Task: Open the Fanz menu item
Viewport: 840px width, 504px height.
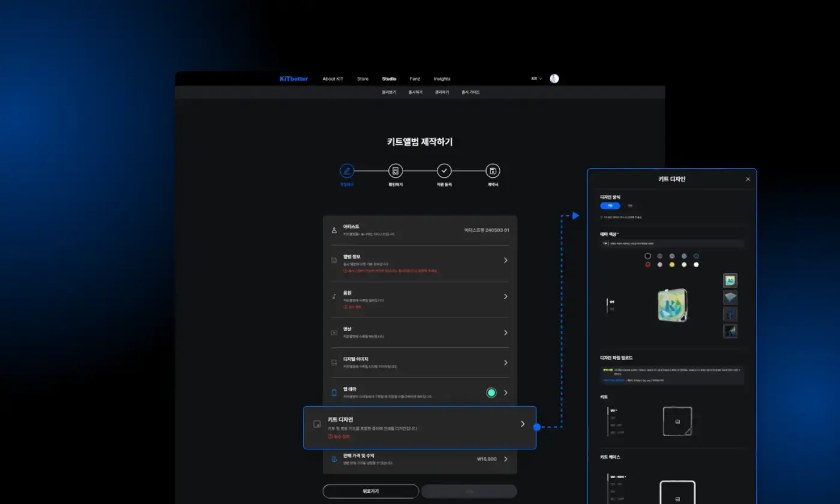Action: pos(415,79)
